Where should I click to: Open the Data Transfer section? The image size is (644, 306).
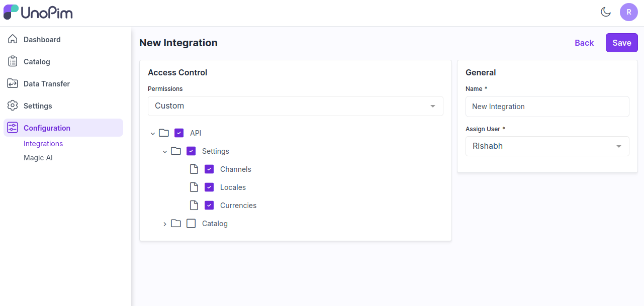coord(46,83)
